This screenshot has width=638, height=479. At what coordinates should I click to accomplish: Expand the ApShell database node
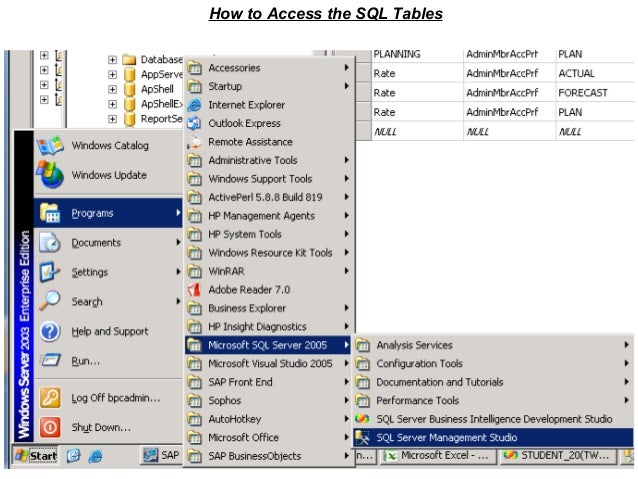[x=112, y=89]
